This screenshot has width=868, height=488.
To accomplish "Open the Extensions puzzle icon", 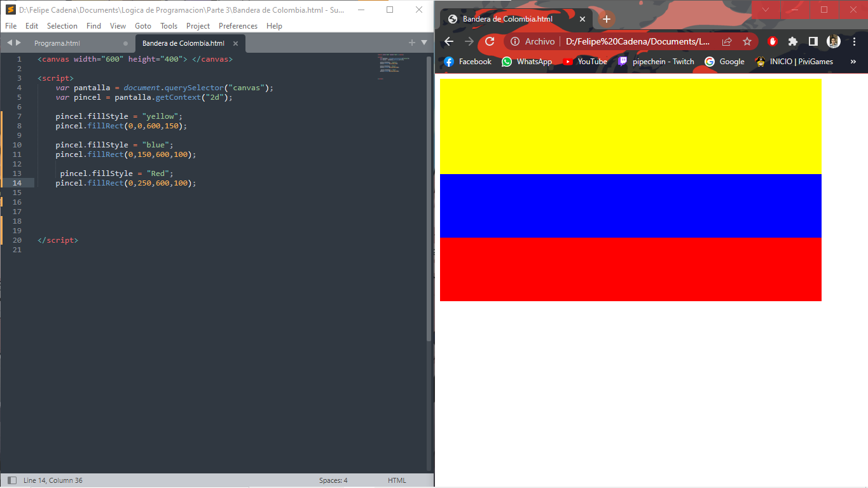I will point(793,41).
